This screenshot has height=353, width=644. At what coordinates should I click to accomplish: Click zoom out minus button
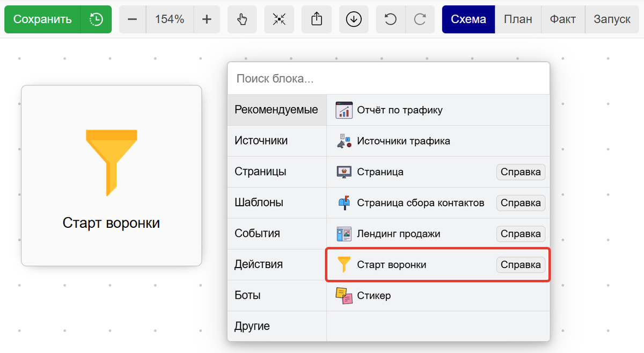132,18
